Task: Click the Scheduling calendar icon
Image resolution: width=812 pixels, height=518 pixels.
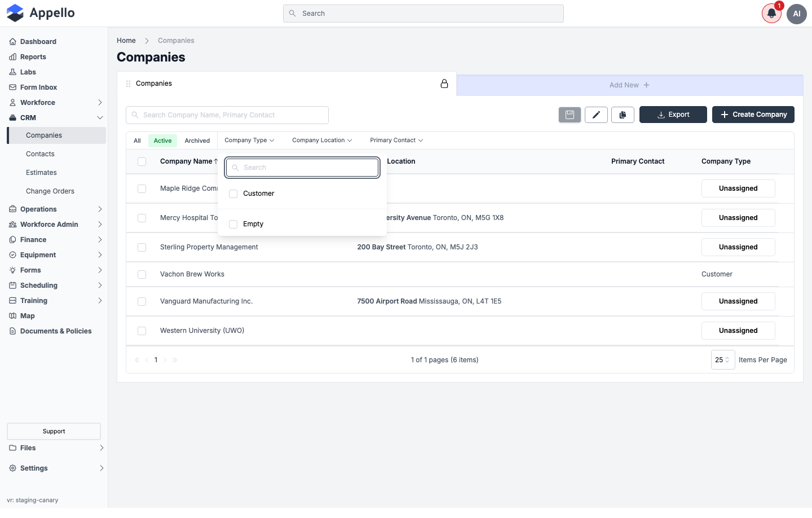Action: coord(12,286)
